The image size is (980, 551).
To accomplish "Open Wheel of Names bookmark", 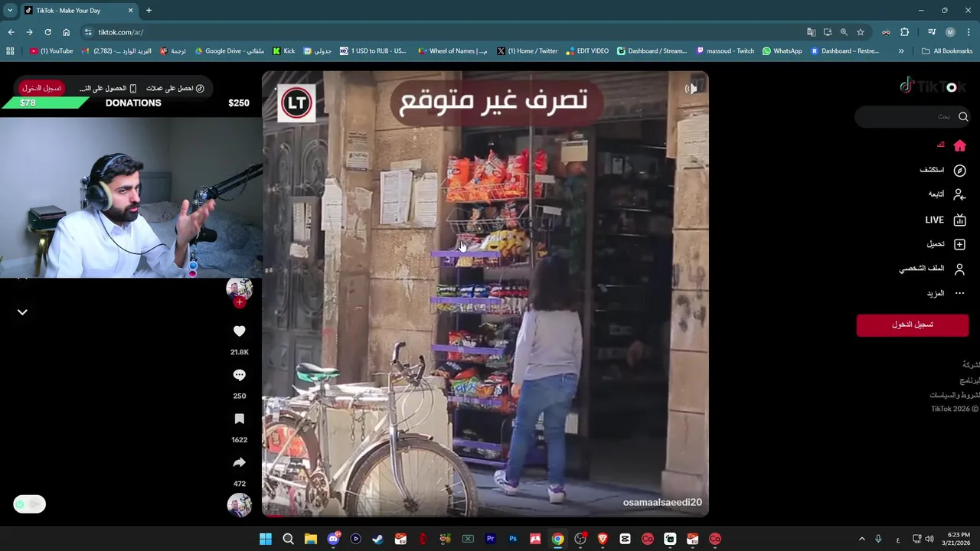I will (452, 51).
